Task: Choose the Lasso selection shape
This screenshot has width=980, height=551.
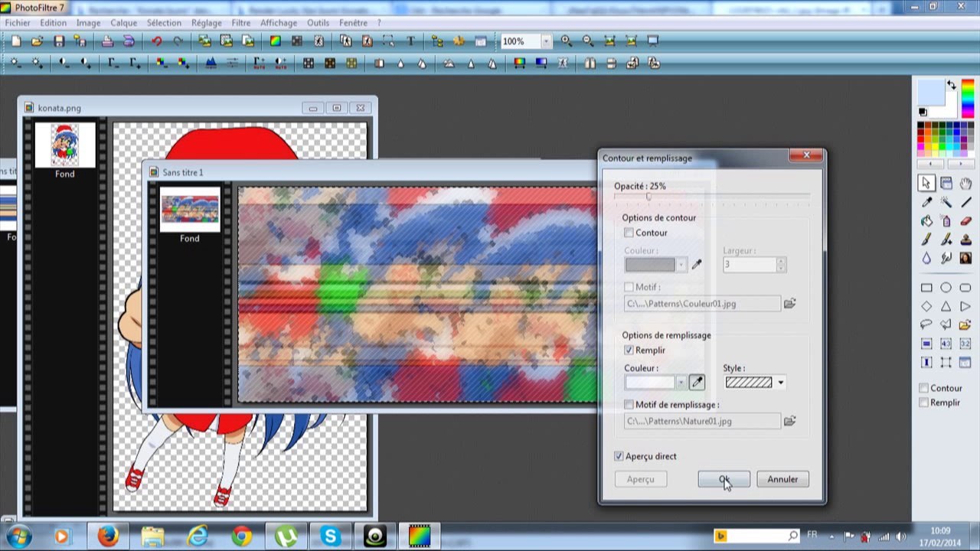Action: [926, 324]
